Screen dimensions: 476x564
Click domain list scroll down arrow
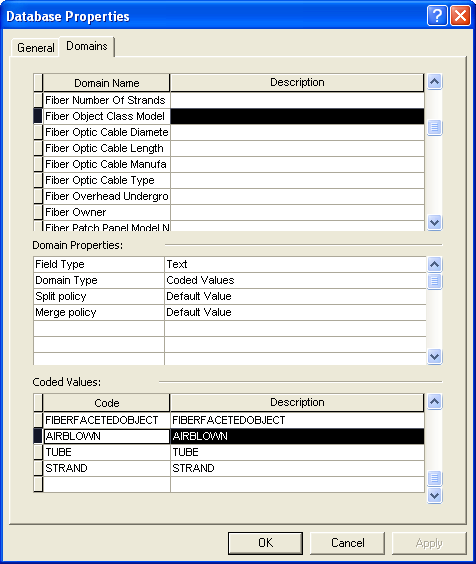(435, 223)
